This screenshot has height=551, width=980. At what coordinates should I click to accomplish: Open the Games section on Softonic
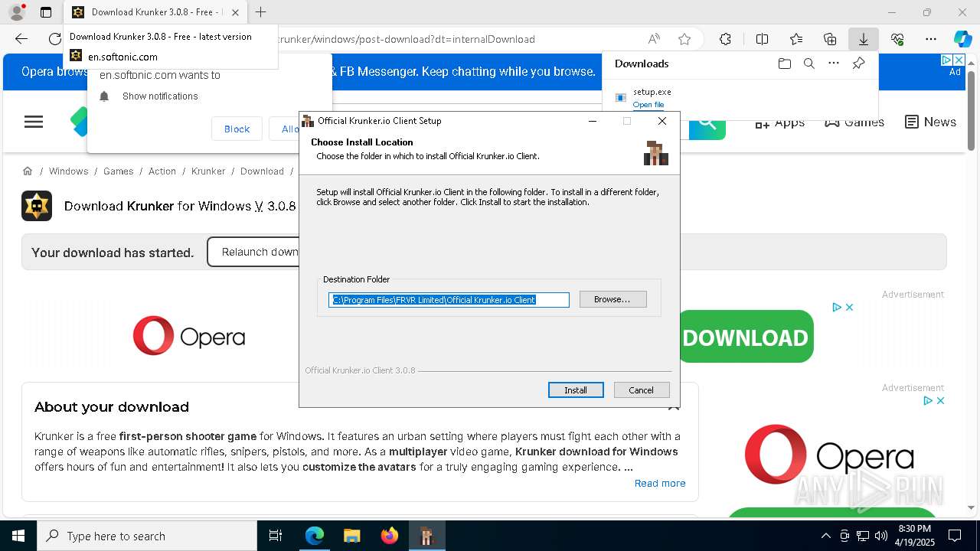(854, 122)
